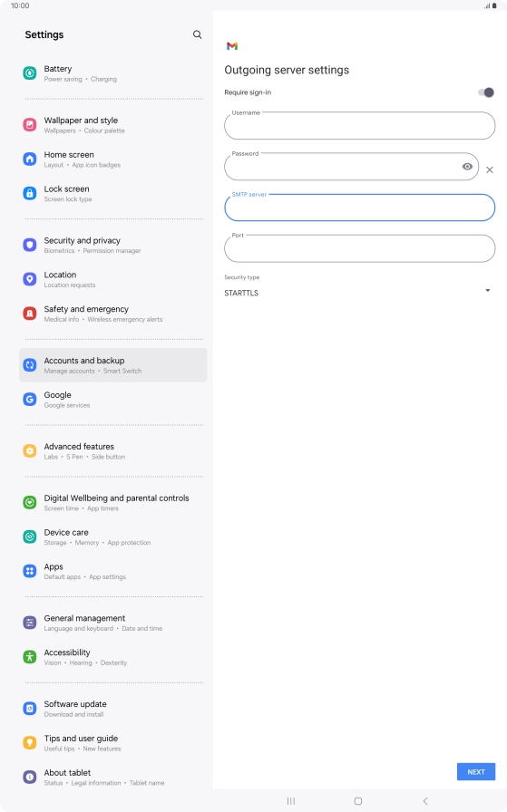Show password using the eye icon
This screenshot has width=507, height=812.
tap(467, 167)
